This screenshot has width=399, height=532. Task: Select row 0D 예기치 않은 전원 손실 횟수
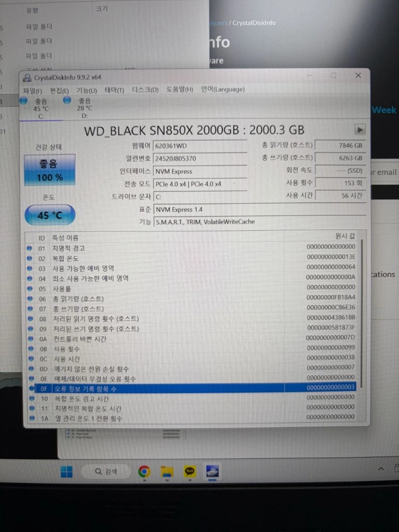tap(191, 368)
